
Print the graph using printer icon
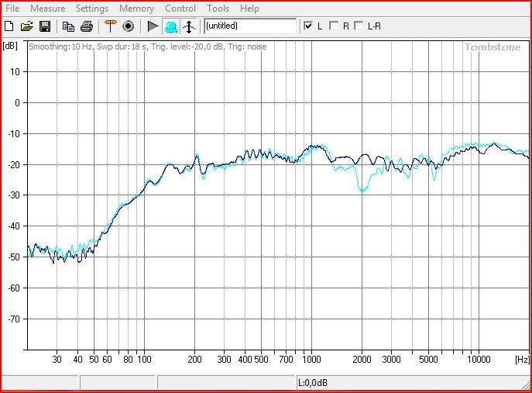click(x=86, y=26)
